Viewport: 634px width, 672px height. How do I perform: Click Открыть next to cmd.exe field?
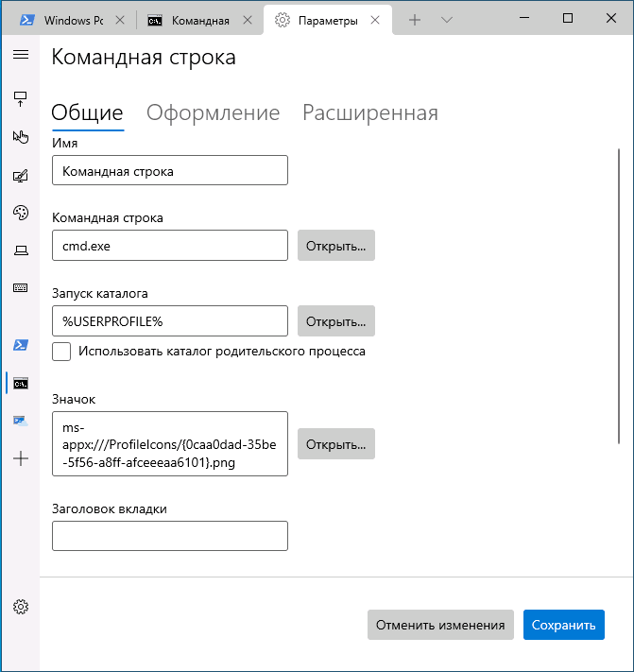pyautogui.click(x=336, y=245)
